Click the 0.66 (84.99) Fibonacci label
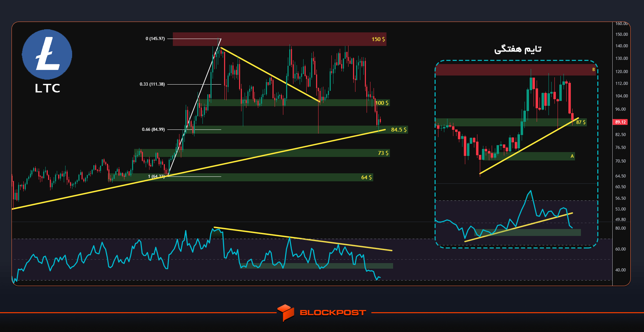Screen dimensions: 644x332 pyautogui.click(x=153, y=129)
